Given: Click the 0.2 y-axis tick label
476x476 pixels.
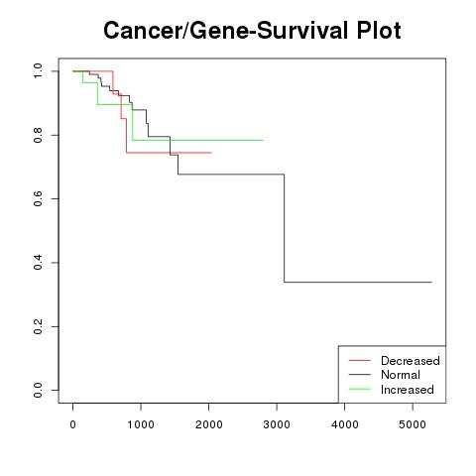Looking at the screenshot, I should pyautogui.click(x=38, y=326).
